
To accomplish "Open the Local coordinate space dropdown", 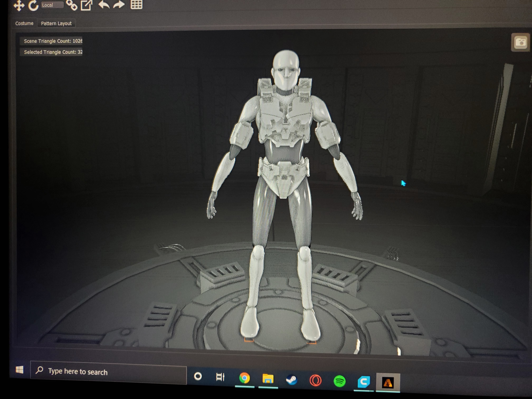I will click(52, 5).
